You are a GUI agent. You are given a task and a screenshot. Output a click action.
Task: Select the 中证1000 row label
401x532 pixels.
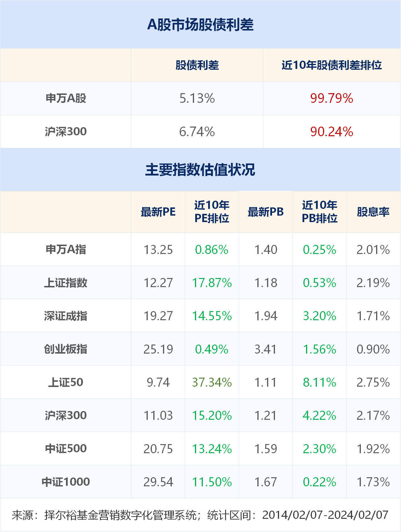66,482
